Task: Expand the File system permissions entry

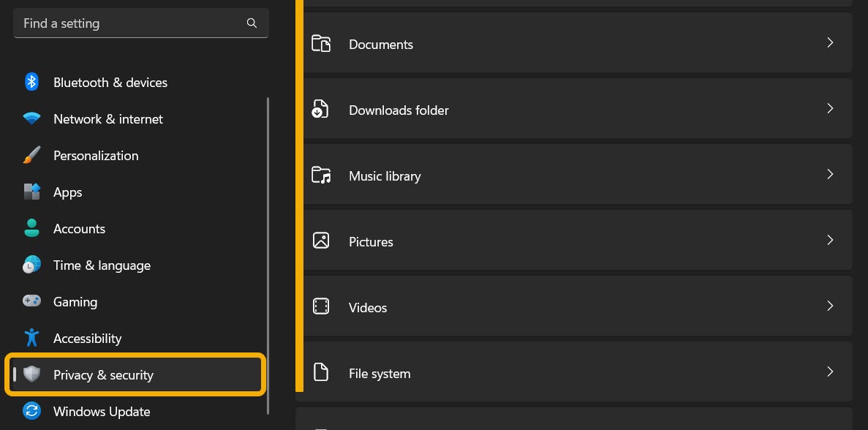Action: click(830, 371)
